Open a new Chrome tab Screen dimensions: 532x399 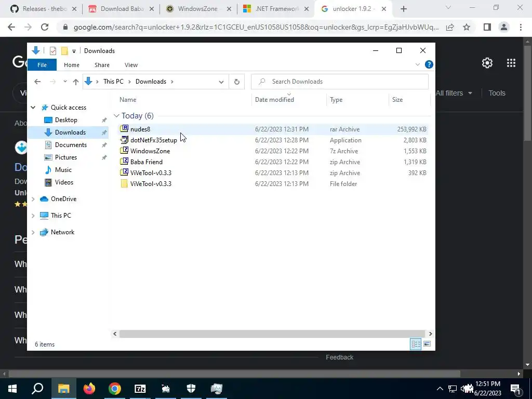(403, 9)
